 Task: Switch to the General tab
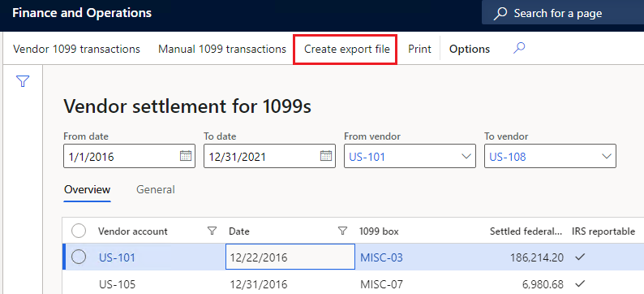(156, 189)
